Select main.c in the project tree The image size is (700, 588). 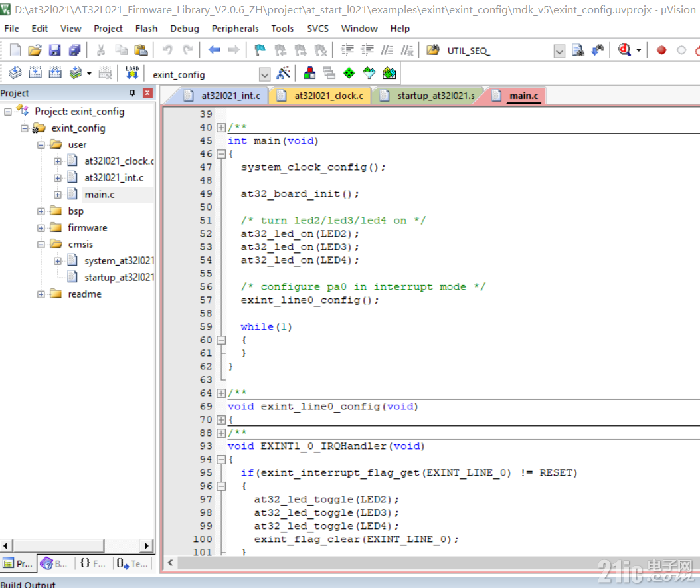coord(99,194)
